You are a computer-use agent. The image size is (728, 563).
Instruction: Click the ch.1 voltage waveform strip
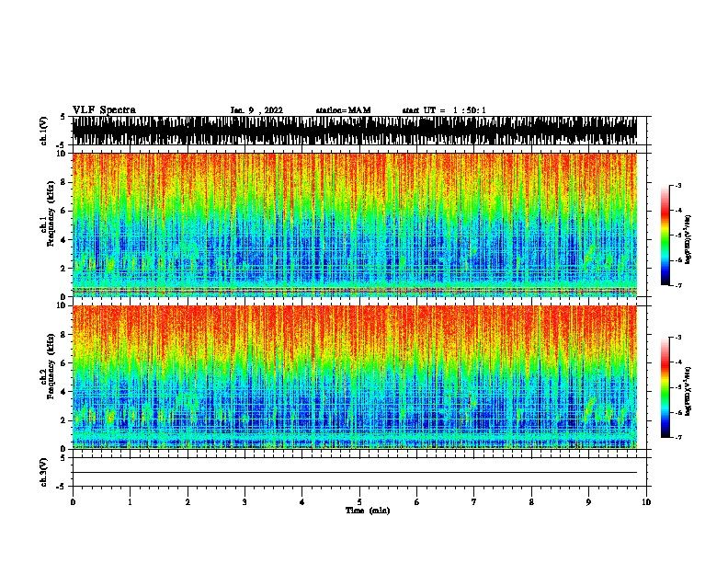click(x=354, y=131)
